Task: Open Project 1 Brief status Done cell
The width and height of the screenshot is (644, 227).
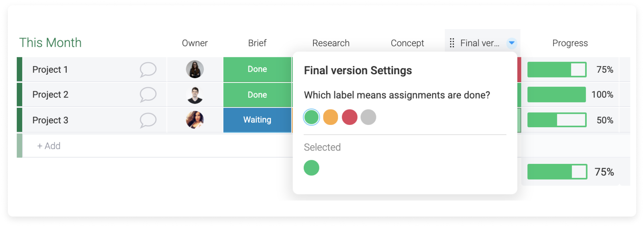Action: [257, 69]
